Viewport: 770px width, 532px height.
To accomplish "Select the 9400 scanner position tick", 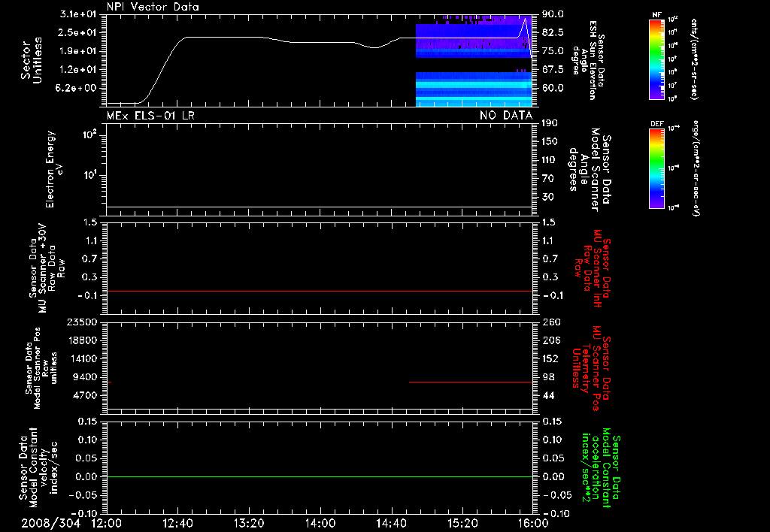I will 84,377.
